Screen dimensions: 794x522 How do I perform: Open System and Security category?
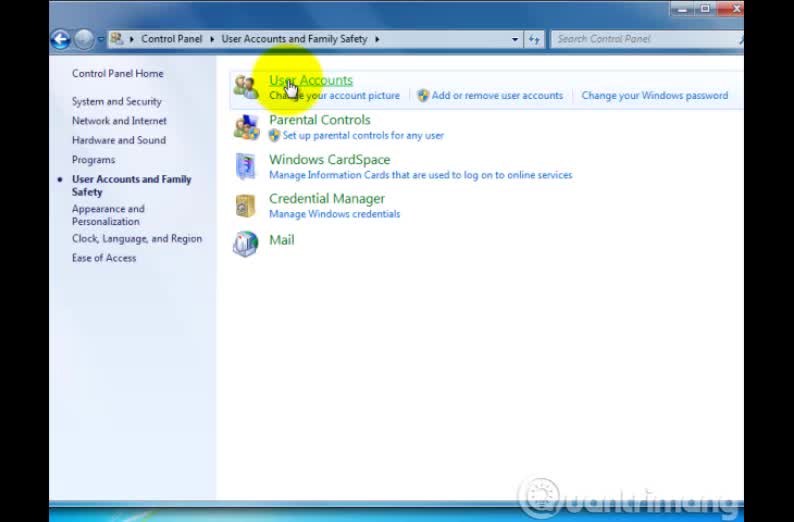pyautogui.click(x=116, y=101)
